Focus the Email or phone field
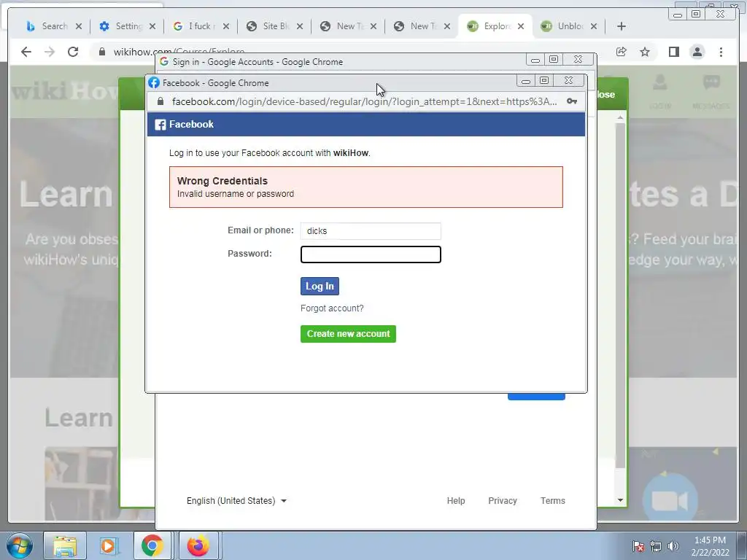The image size is (747, 560). [x=371, y=231]
